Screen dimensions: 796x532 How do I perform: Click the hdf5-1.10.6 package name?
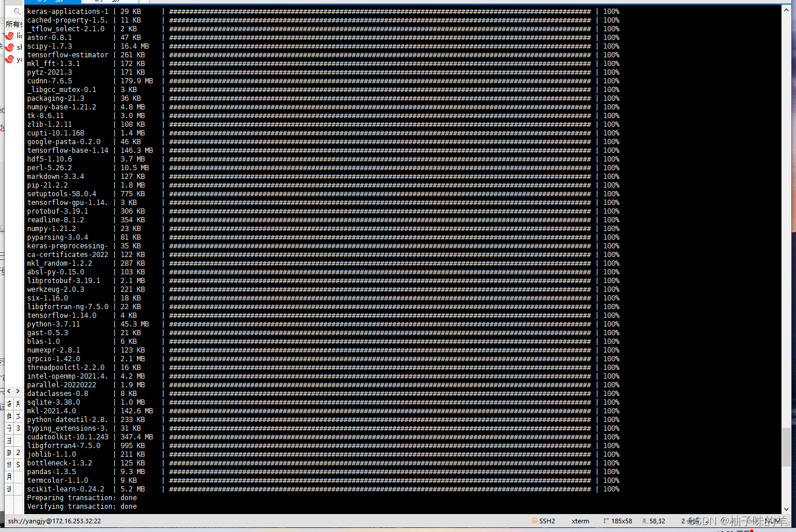(50, 159)
